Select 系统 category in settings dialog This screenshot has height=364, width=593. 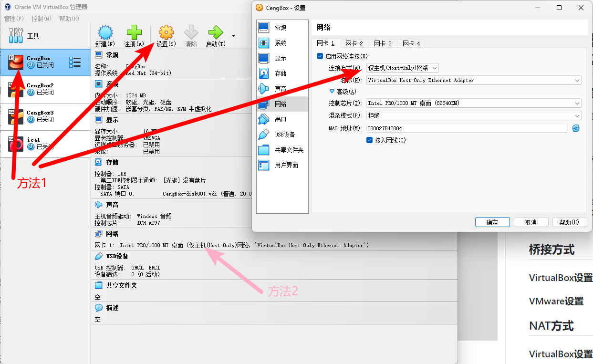(282, 43)
